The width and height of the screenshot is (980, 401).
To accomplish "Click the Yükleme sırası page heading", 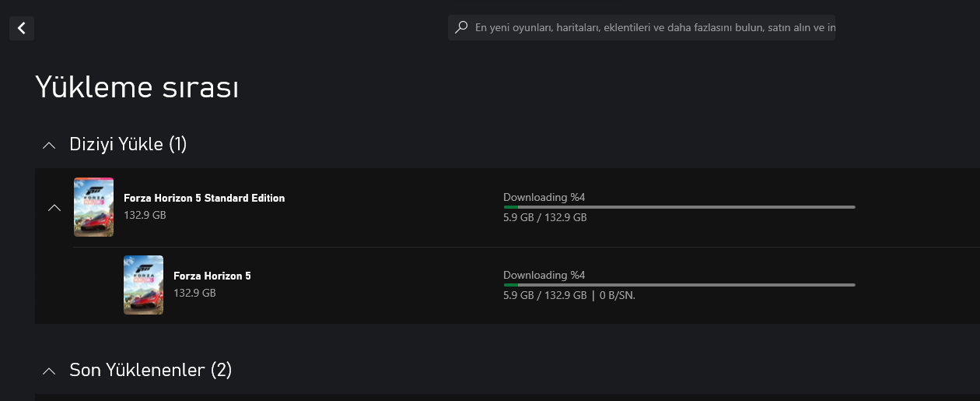I will (x=137, y=88).
